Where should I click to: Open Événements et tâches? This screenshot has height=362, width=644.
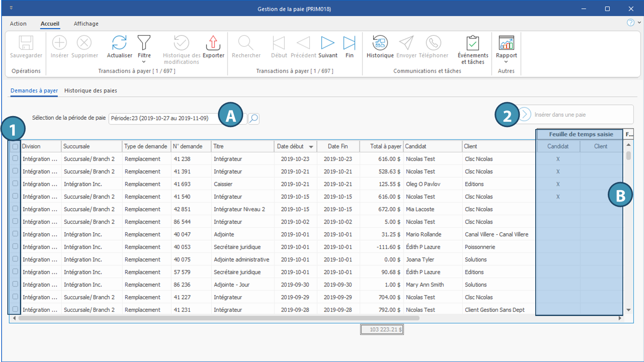tap(473, 43)
